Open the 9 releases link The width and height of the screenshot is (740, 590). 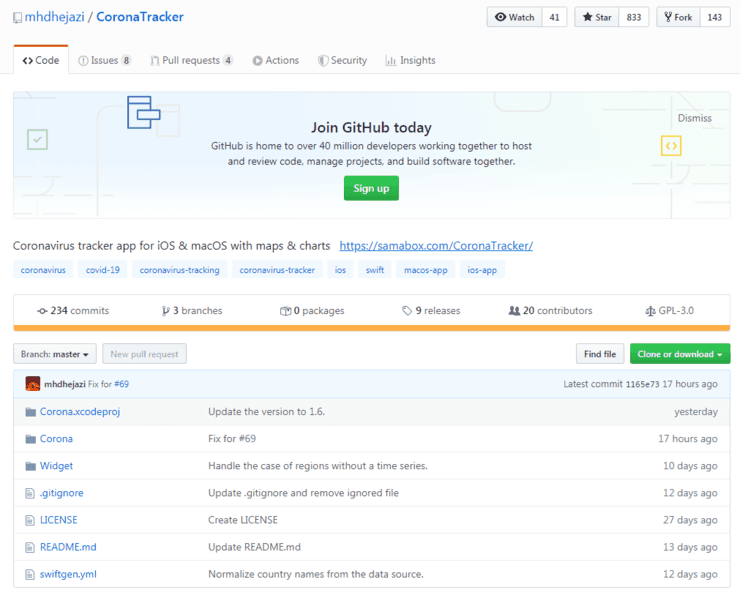tap(431, 311)
